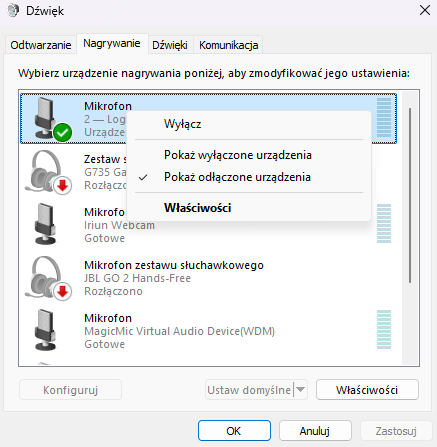Select the Iriun Webcam microphone icon

[46, 224]
